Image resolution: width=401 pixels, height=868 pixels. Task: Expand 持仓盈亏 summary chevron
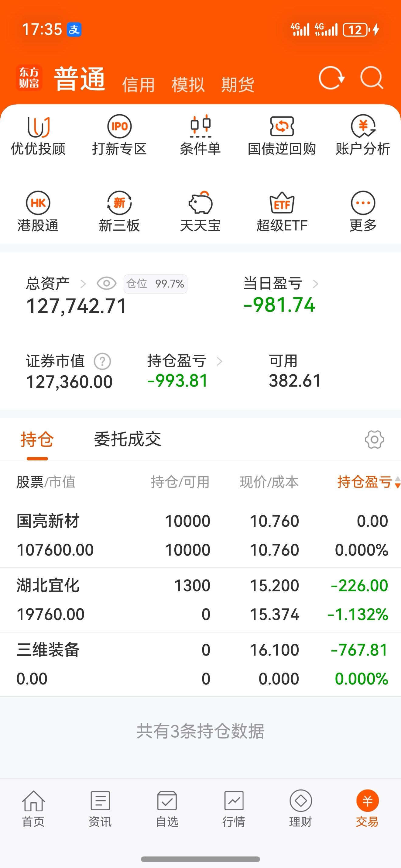[x=220, y=362]
